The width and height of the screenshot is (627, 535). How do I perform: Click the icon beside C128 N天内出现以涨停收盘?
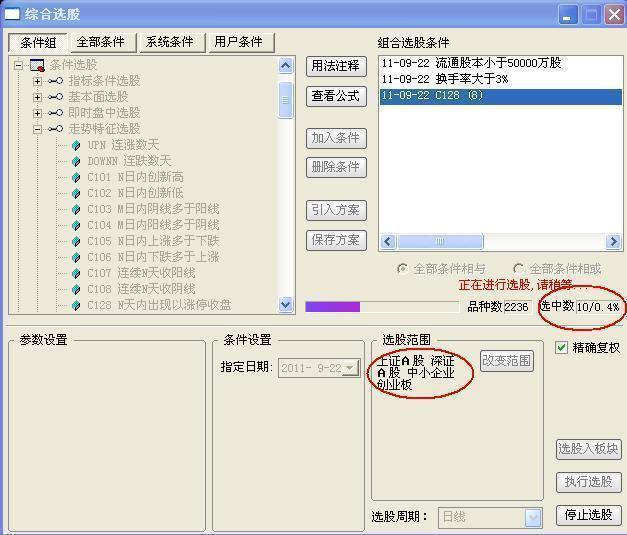point(76,305)
